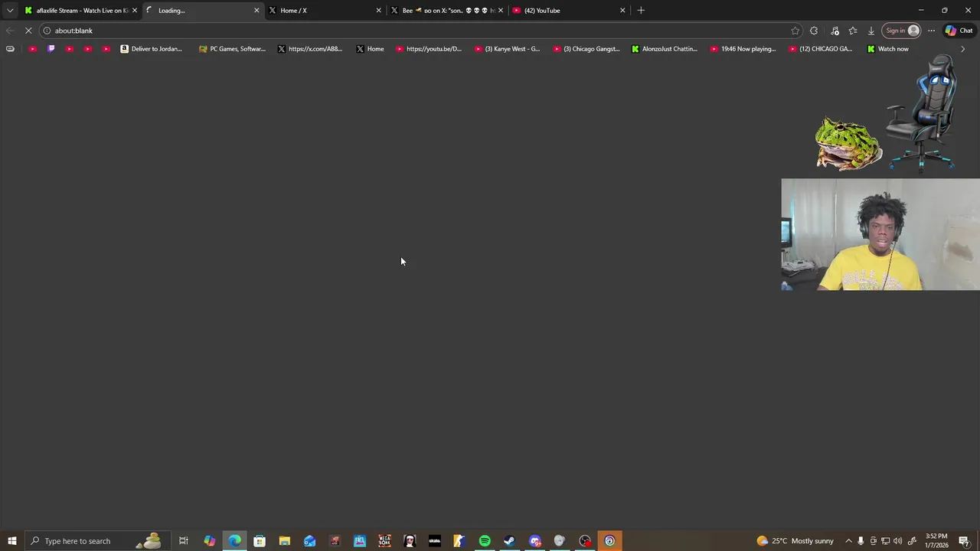Open (3) Kanye West bookmark
Screen dimensions: 980x551
508,49
